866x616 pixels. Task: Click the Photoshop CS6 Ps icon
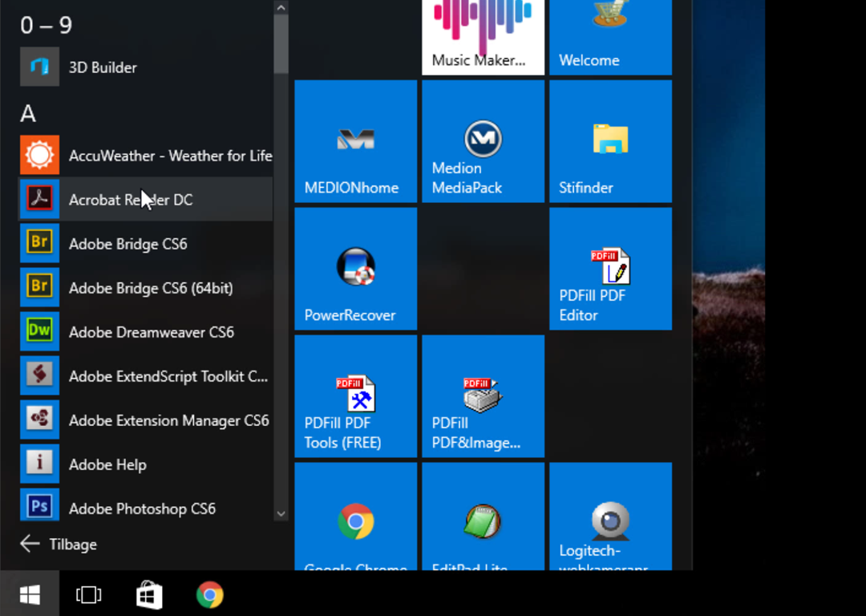click(40, 505)
